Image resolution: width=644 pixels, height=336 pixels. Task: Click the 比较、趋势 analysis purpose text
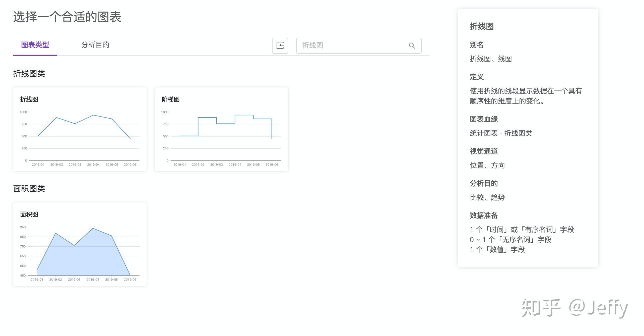pos(487,197)
